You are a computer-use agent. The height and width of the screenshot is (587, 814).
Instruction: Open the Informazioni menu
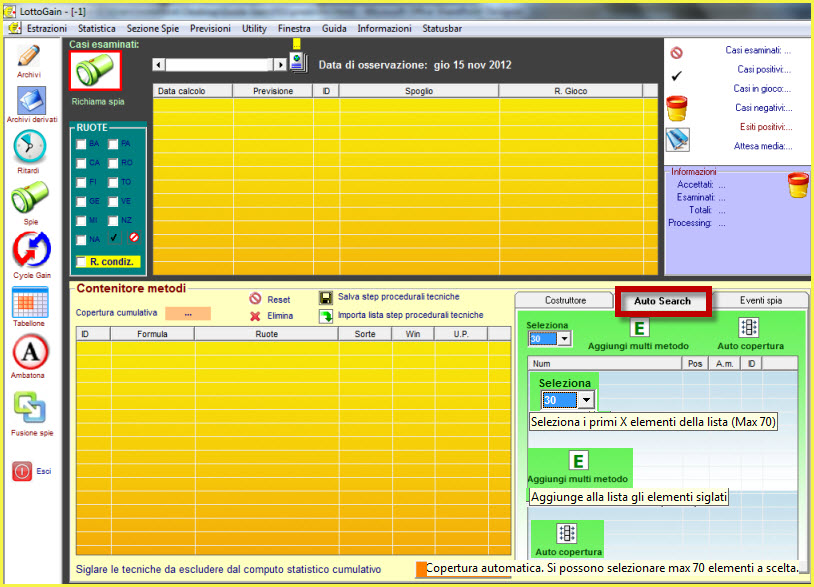pos(384,29)
